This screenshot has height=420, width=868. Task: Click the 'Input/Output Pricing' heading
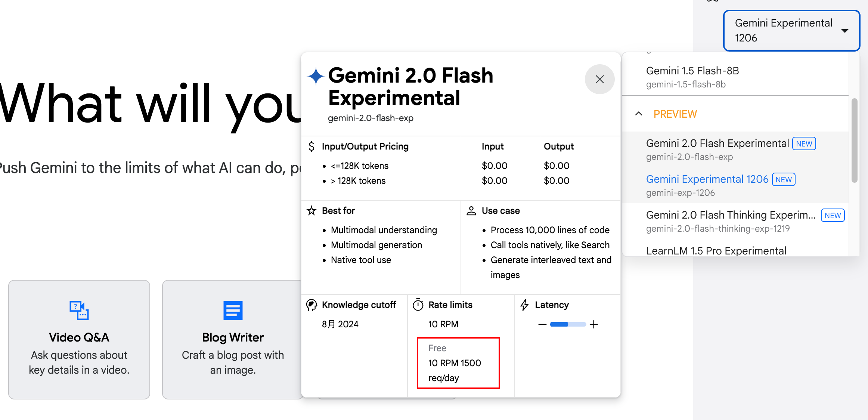click(365, 146)
